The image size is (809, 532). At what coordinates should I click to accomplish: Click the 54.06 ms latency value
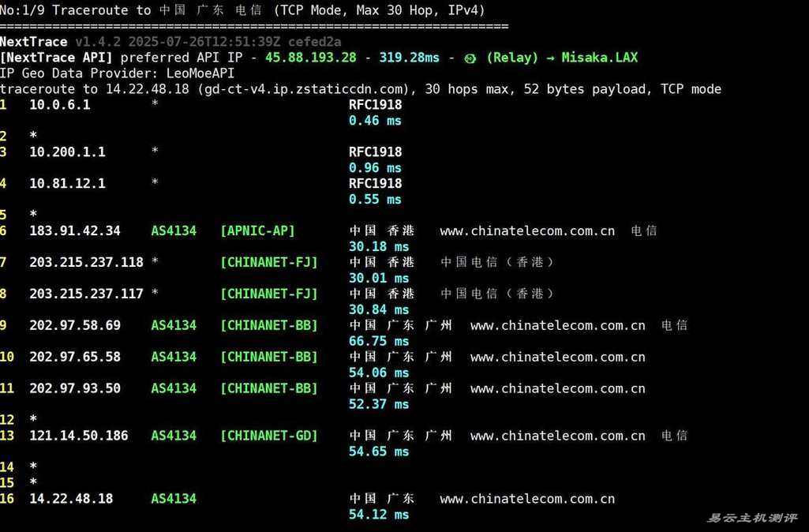[379, 373]
